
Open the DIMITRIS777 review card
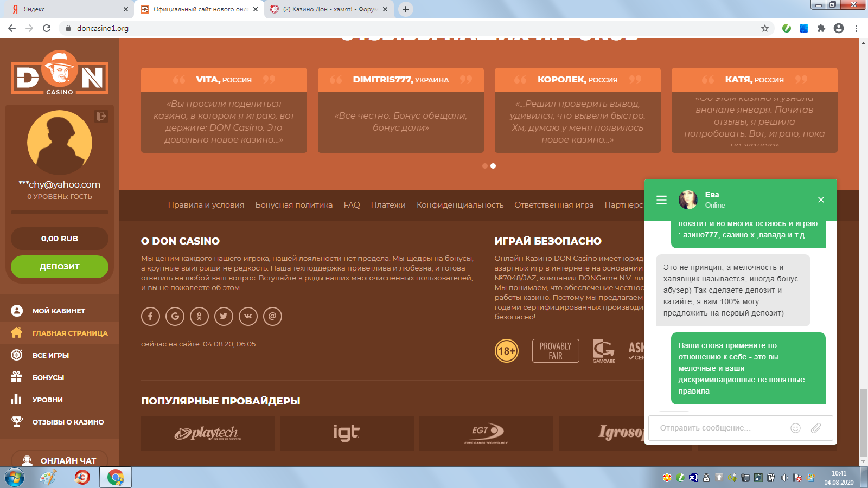click(401, 110)
